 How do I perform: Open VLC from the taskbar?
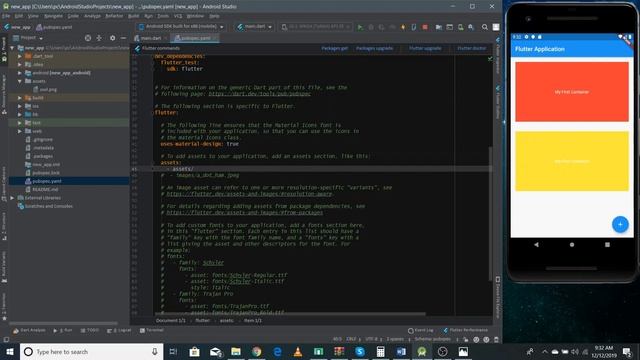[298, 351]
